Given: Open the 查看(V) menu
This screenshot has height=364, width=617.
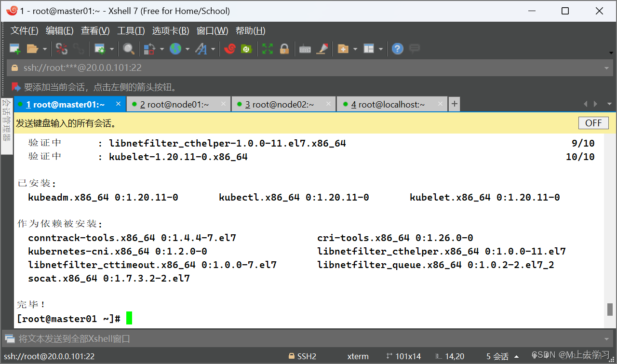Looking at the screenshot, I should [95, 31].
